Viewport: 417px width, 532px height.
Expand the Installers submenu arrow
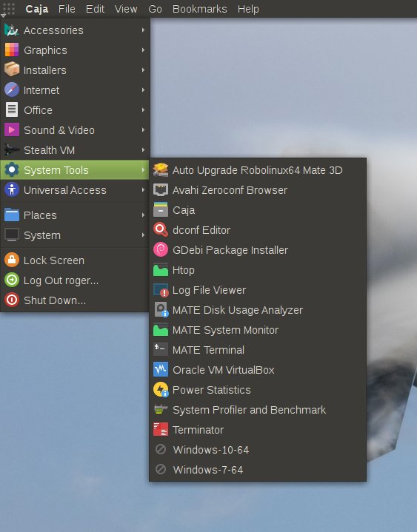pos(143,70)
